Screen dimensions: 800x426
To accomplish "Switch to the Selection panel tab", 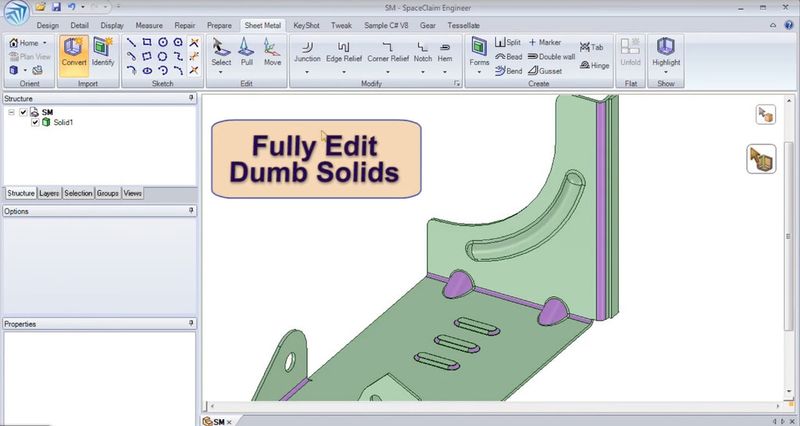I will [x=78, y=193].
